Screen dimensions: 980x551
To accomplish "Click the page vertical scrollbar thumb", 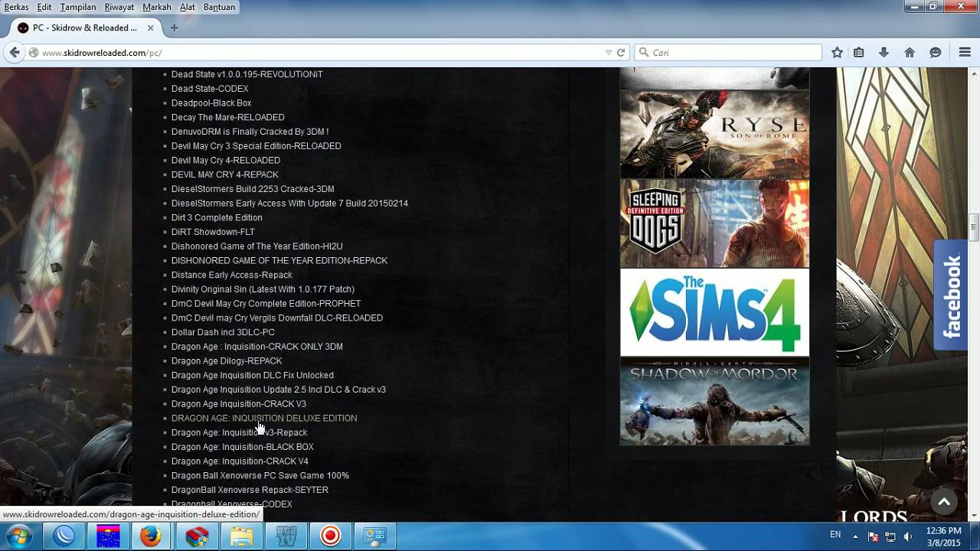I will tap(974, 227).
